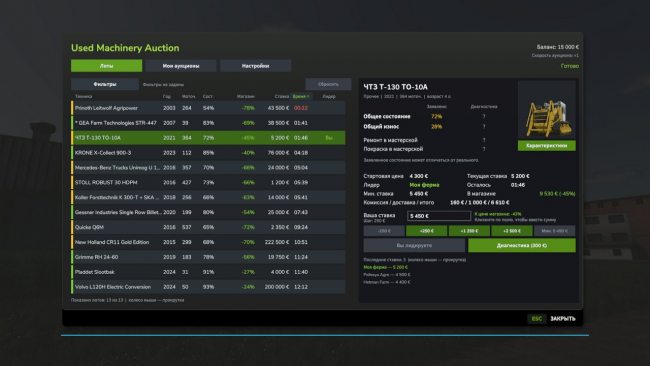The width and height of the screenshot is (650, 366).
Task: Select the Grimme RH 24-60 lot
Action: 208,257
